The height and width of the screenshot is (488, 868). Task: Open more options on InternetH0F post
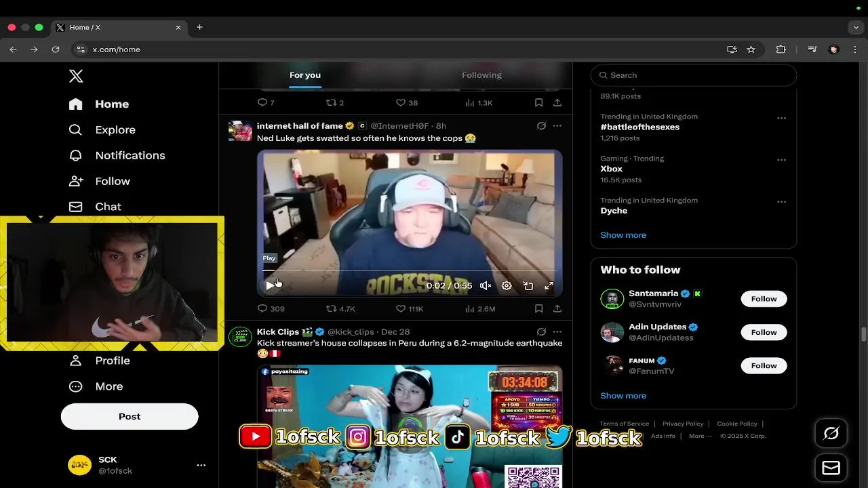click(x=557, y=126)
